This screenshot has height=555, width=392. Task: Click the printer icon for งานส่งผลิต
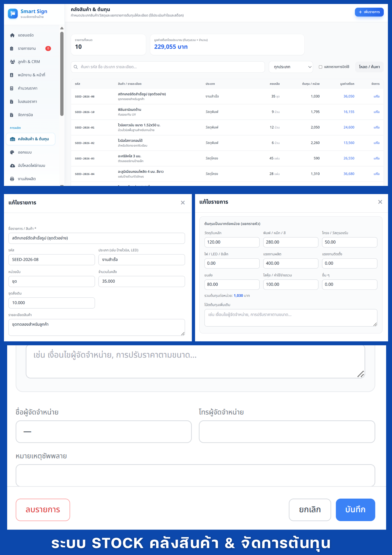point(12,179)
